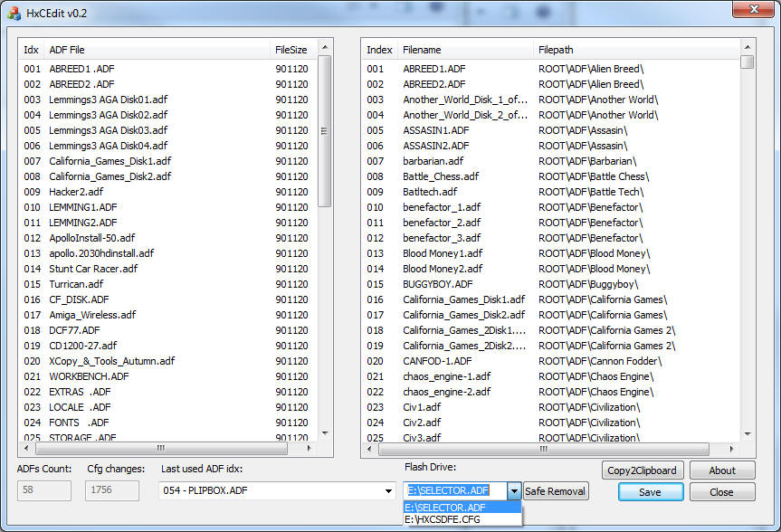Image resolution: width=781 pixels, height=532 pixels.
Task: Select LEMMING1.ADF row
Action: (x=167, y=207)
